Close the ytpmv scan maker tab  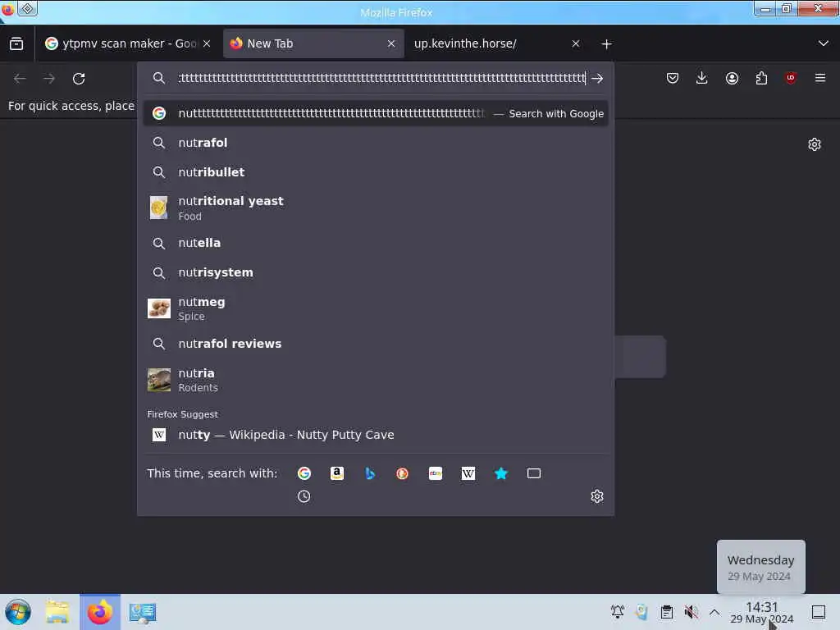pos(207,43)
